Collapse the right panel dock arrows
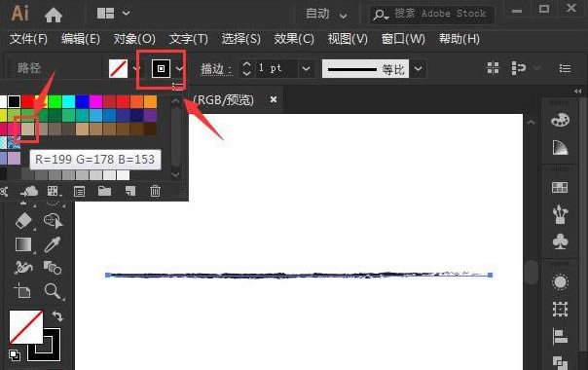This screenshot has height=370, width=588. click(x=578, y=92)
